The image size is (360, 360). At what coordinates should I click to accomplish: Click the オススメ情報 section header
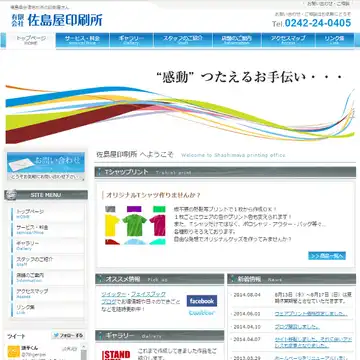[x=160, y=279]
